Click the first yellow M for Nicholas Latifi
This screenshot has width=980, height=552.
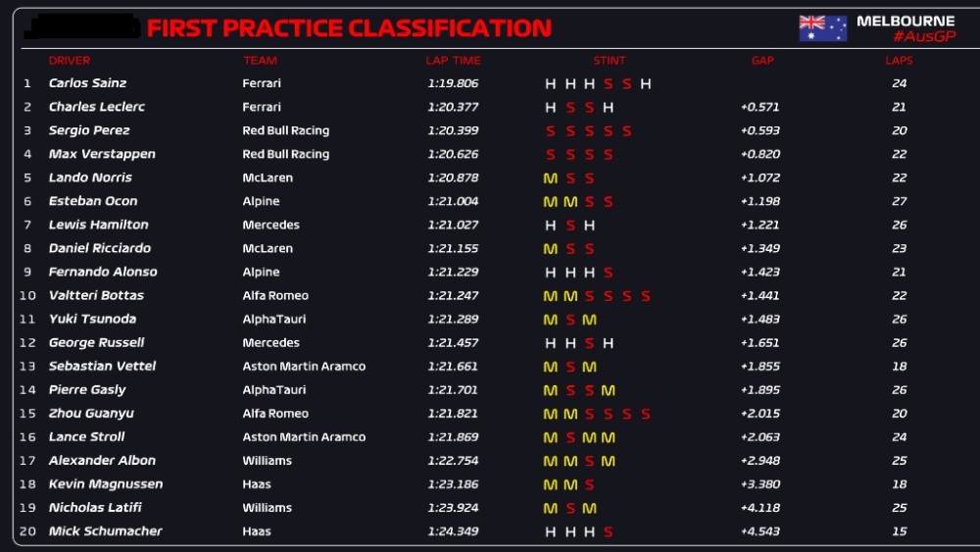click(550, 508)
